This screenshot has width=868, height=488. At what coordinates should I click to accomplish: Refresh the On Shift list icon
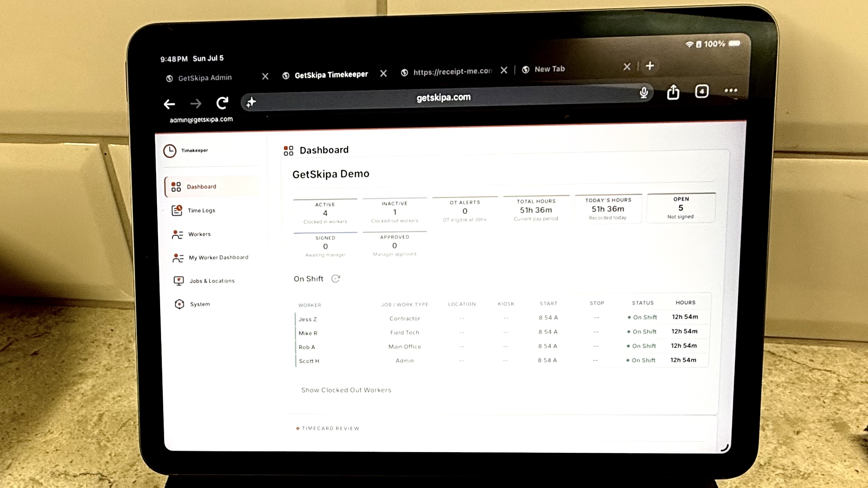336,279
